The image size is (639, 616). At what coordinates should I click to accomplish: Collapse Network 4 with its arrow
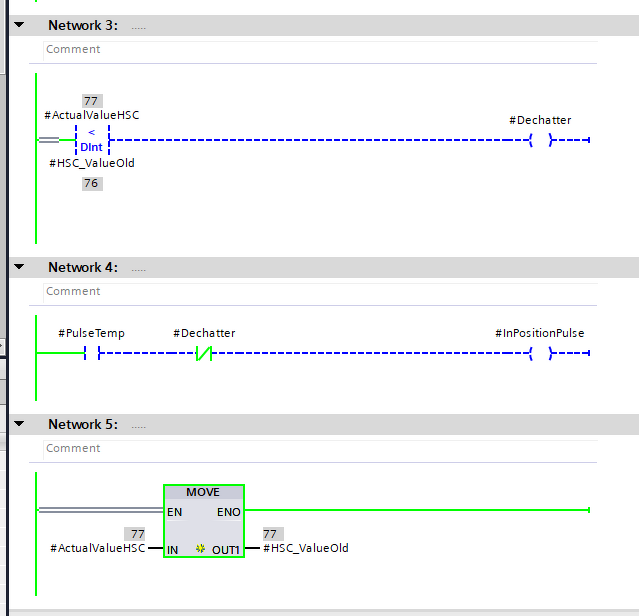[x=19, y=267]
